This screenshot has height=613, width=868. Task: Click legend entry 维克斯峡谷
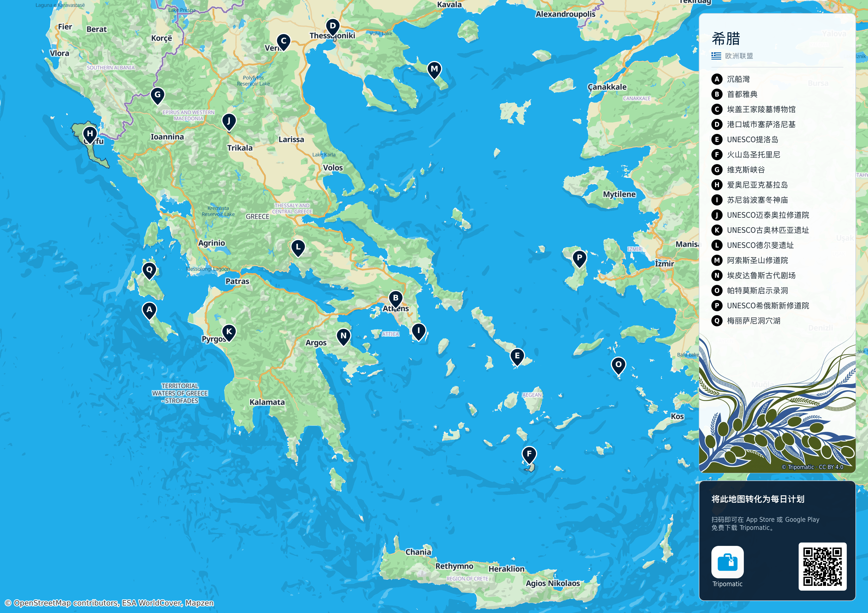click(x=738, y=170)
